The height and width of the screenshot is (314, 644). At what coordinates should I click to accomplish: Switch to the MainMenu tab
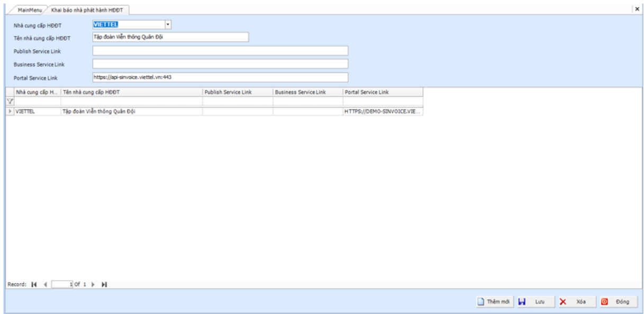click(30, 10)
